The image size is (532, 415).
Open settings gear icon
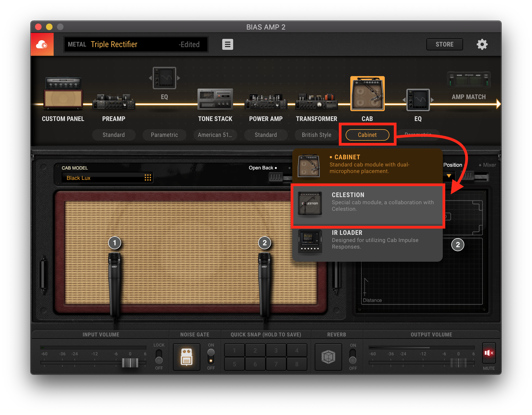(x=482, y=44)
